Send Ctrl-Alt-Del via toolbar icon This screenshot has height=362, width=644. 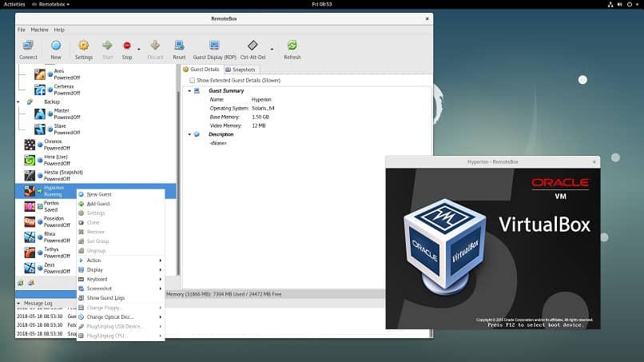click(x=253, y=46)
